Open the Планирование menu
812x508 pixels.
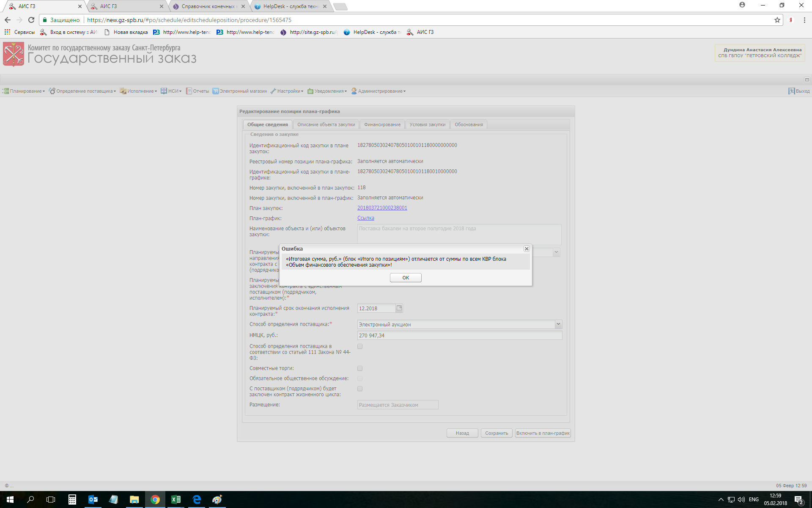pyautogui.click(x=24, y=91)
